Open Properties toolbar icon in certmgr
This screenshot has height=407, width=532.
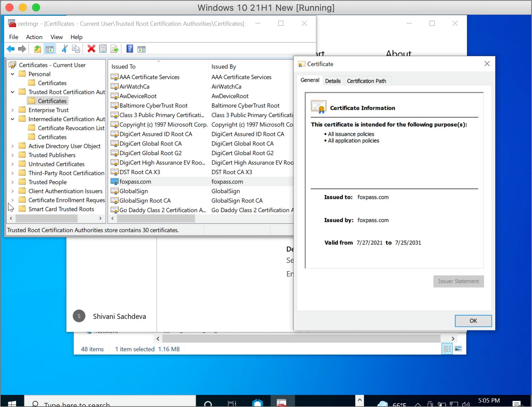point(103,49)
